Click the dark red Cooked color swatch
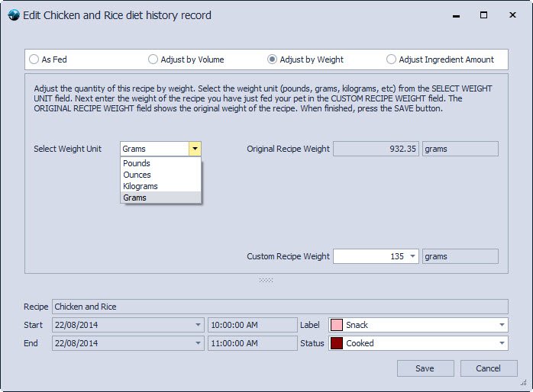This screenshot has height=392, width=533. click(x=337, y=343)
